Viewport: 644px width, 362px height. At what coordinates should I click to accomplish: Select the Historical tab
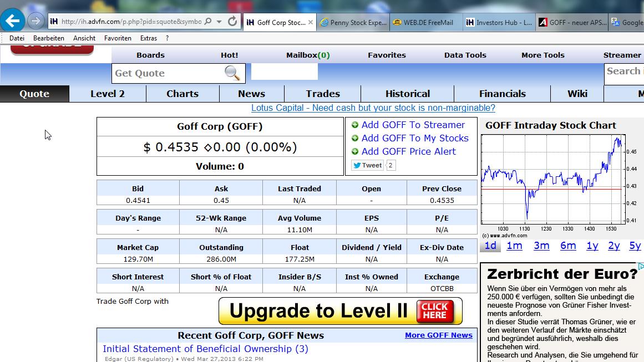coord(408,94)
